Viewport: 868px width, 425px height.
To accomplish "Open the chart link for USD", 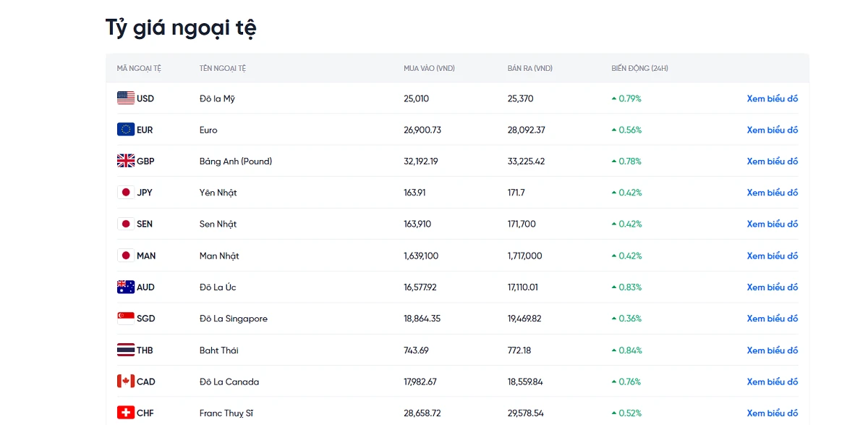I will (x=772, y=98).
